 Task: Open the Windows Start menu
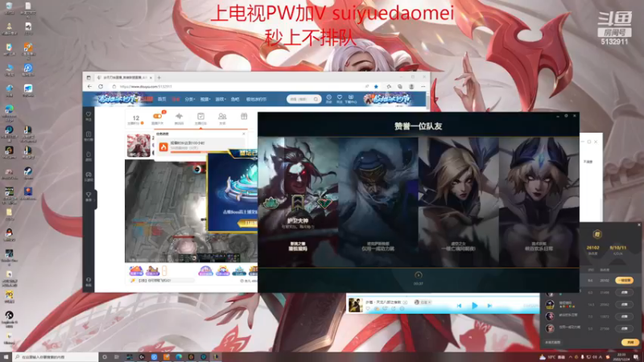[x=6, y=357]
